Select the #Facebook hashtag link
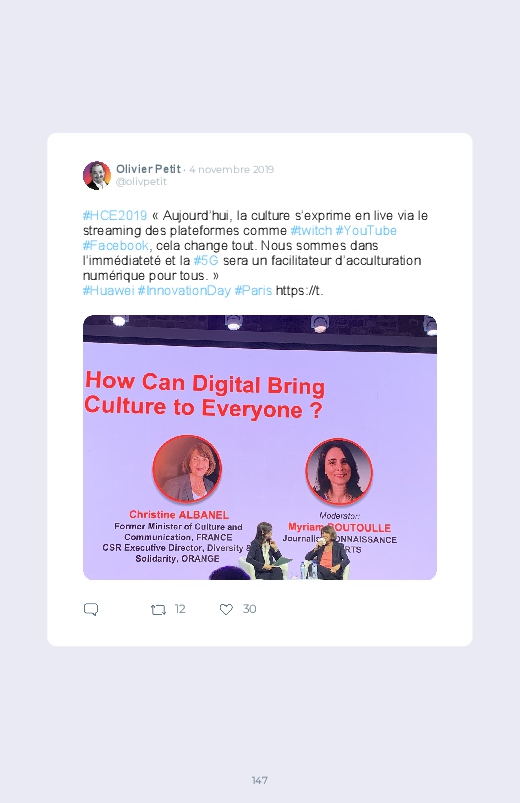The image size is (520, 803). point(116,245)
